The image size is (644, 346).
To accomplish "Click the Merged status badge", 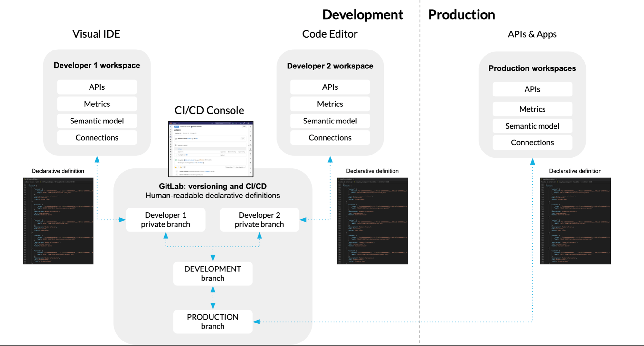I will pos(176,127).
